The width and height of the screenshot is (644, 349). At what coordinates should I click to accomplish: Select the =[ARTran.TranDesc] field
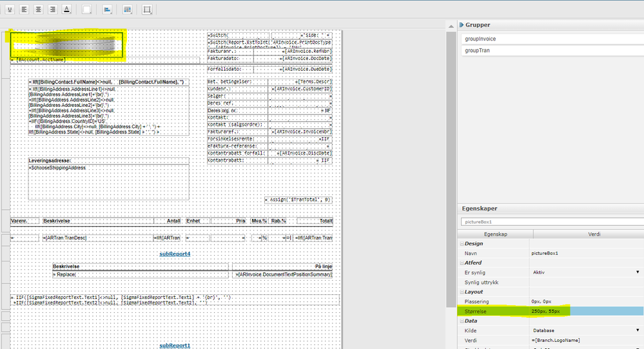(x=98, y=238)
